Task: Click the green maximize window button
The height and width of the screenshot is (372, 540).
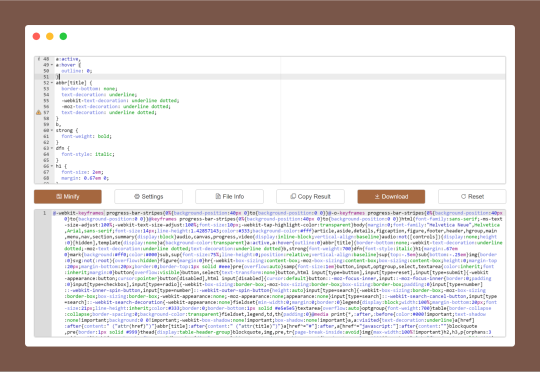Action: [63, 36]
